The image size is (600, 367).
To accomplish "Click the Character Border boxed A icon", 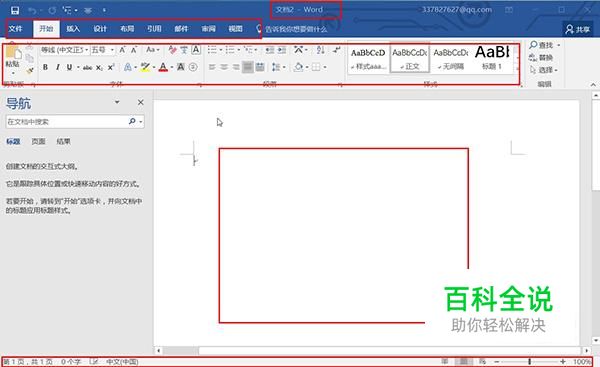I will [196, 50].
